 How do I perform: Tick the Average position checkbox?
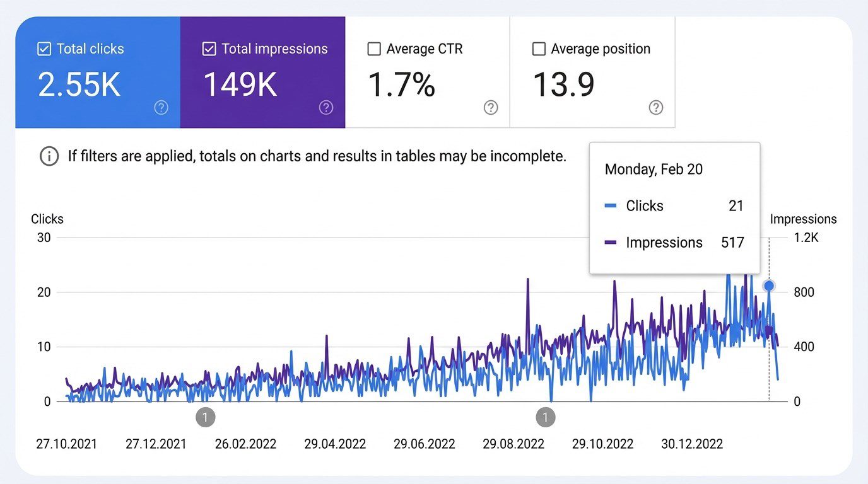(539, 49)
